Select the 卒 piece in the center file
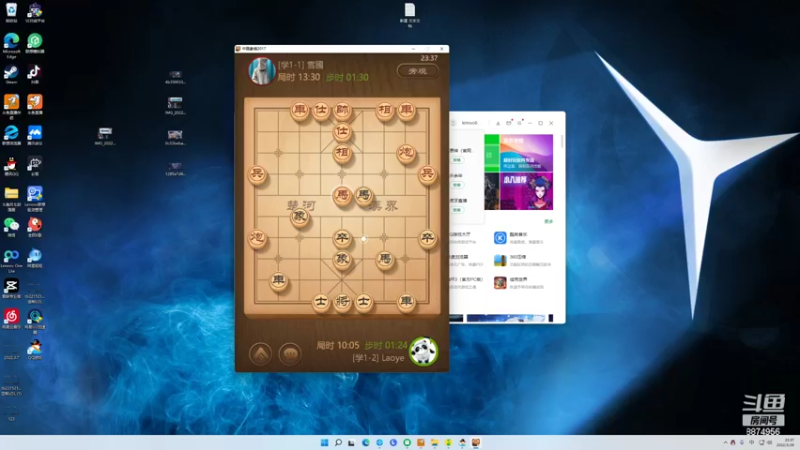800x450 pixels. tap(342, 238)
